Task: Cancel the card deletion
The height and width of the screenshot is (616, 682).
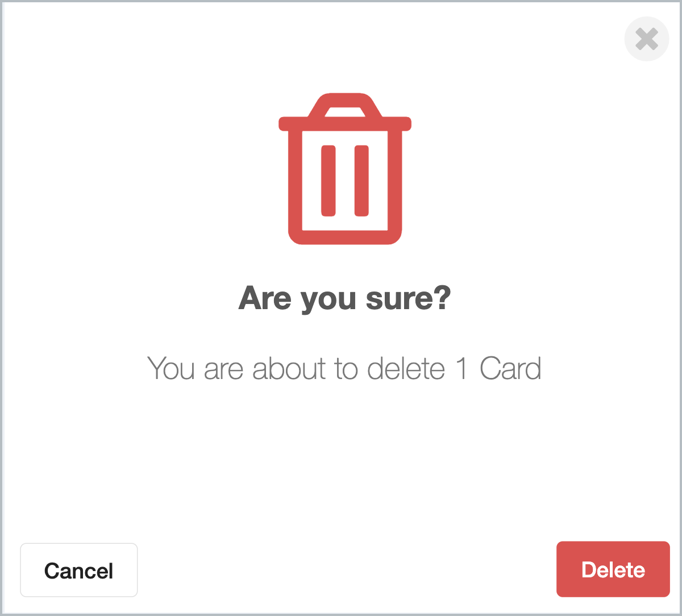Action: coord(79,570)
